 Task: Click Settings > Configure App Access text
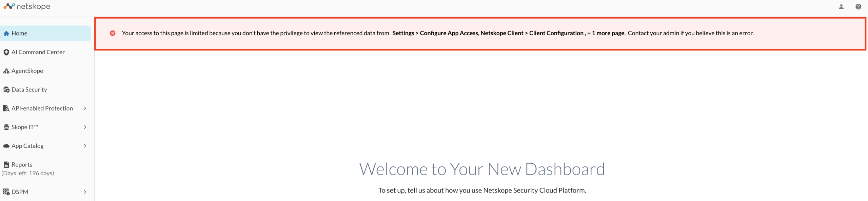(x=435, y=33)
